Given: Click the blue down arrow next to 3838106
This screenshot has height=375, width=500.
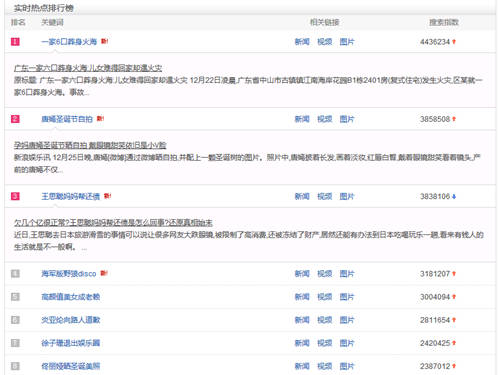Looking at the screenshot, I should [x=454, y=197].
